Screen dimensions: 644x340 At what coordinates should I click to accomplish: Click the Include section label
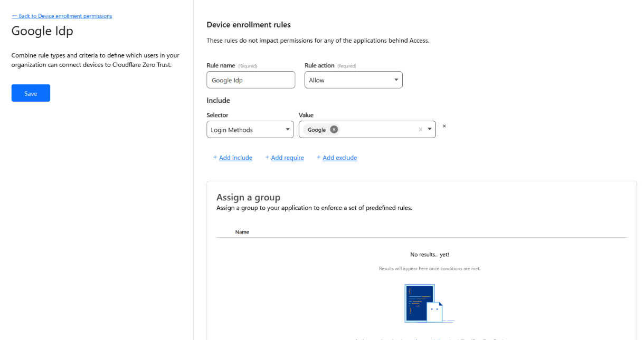219,100
